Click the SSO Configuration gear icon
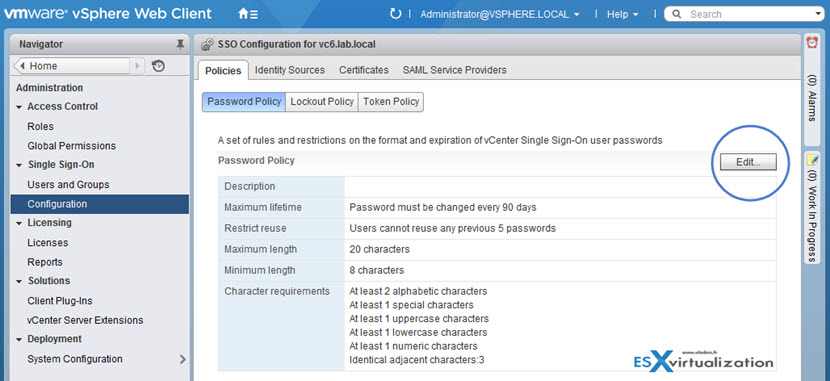This screenshot has width=830, height=381. coord(208,45)
